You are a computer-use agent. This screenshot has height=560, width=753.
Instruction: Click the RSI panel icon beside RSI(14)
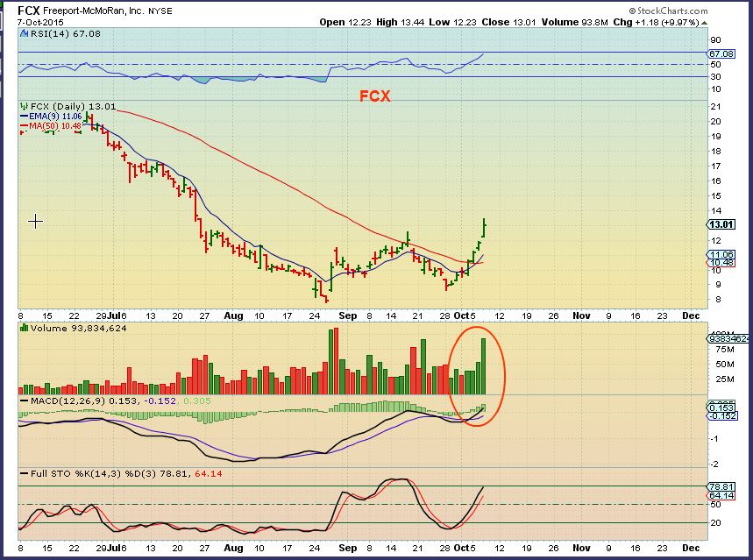tap(24, 33)
